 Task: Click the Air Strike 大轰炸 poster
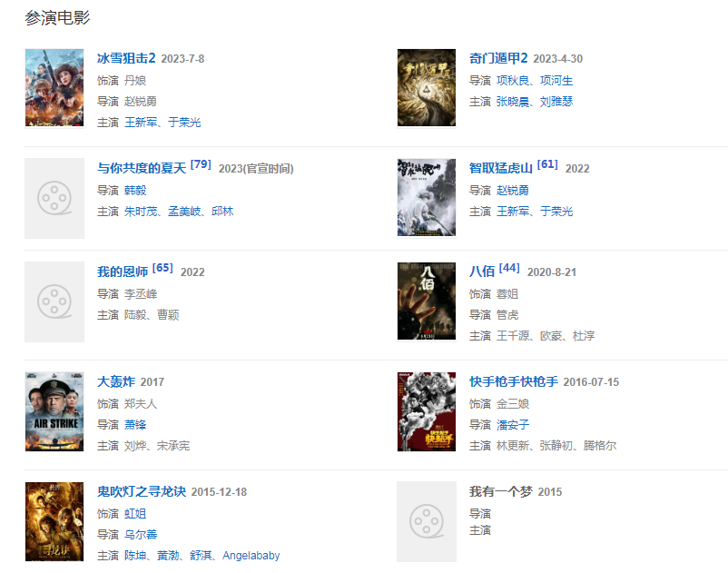54,411
